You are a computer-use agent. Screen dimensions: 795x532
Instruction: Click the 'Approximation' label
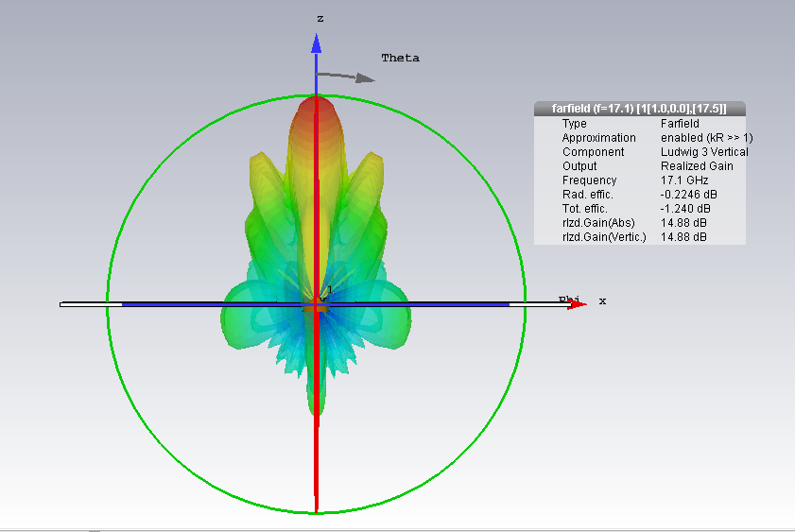click(x=598, y=138)
